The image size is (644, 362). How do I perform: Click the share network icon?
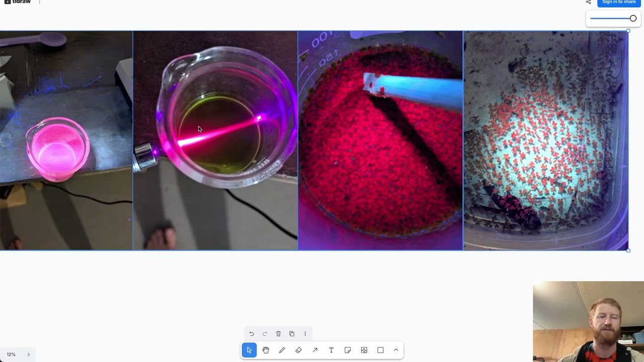(x=588, y=3)
